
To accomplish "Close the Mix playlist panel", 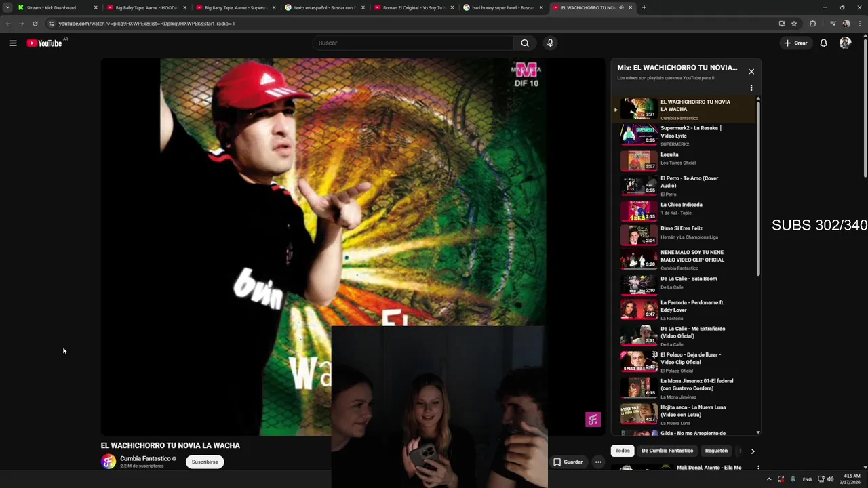I will [x=751, y=71].
